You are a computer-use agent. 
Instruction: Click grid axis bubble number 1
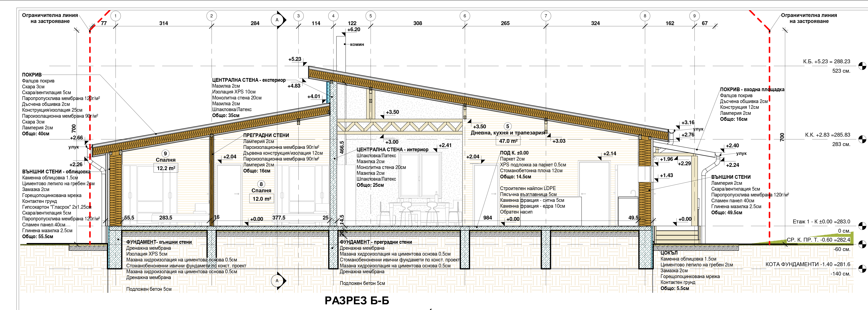pyautogui.click(x=116, y=16)
